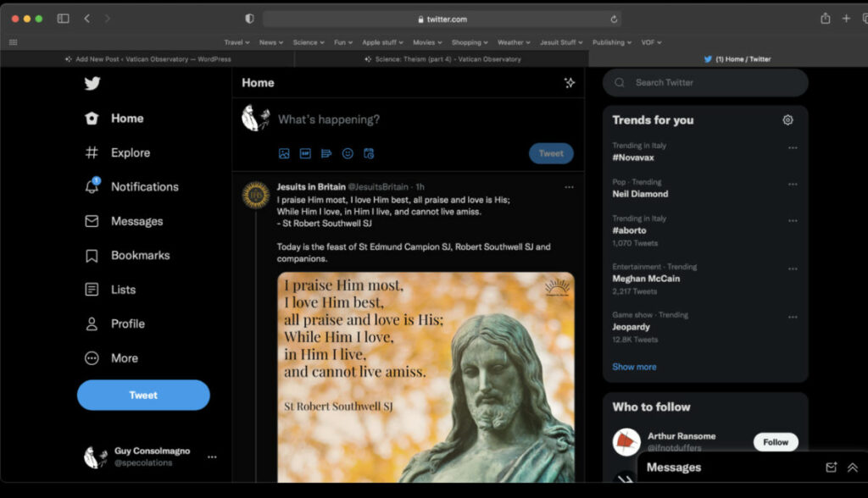This screenshot has height=498, width=868.
Task: Expand the Jesuit Stuff bookmarks folder
Action: pyautogui.click(x=561, y=42)
